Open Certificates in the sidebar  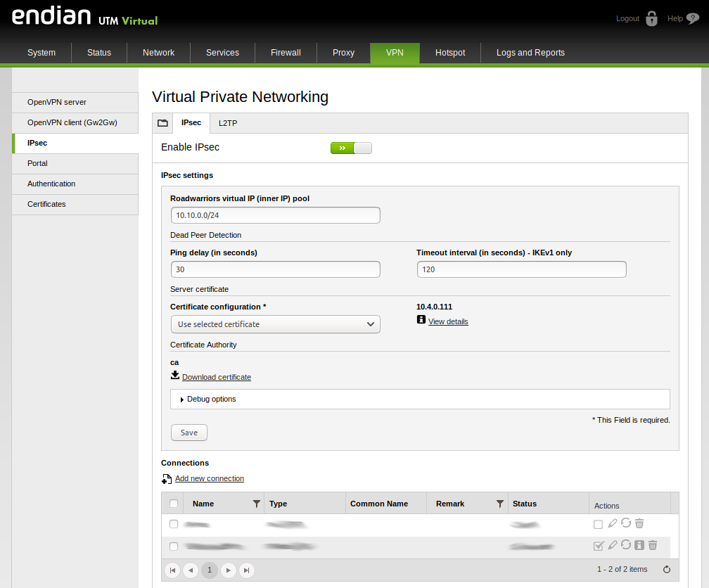click(x=75, y=204)
